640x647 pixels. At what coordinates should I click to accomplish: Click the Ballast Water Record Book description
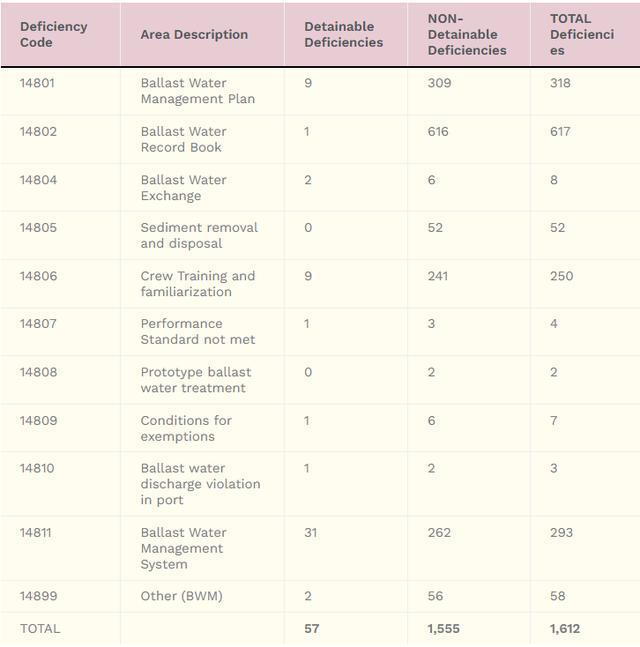pos(183,139)
